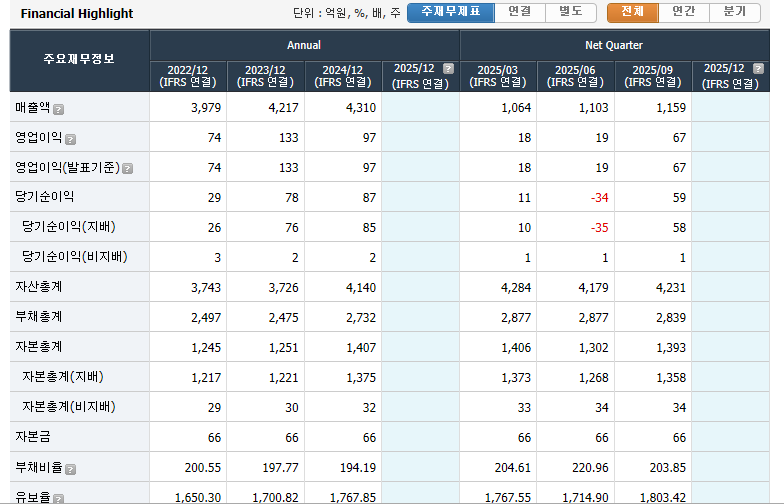Select the 주재무제표 tab
Image resolution: width=784 pixels, height=504 pixels.
450,12
